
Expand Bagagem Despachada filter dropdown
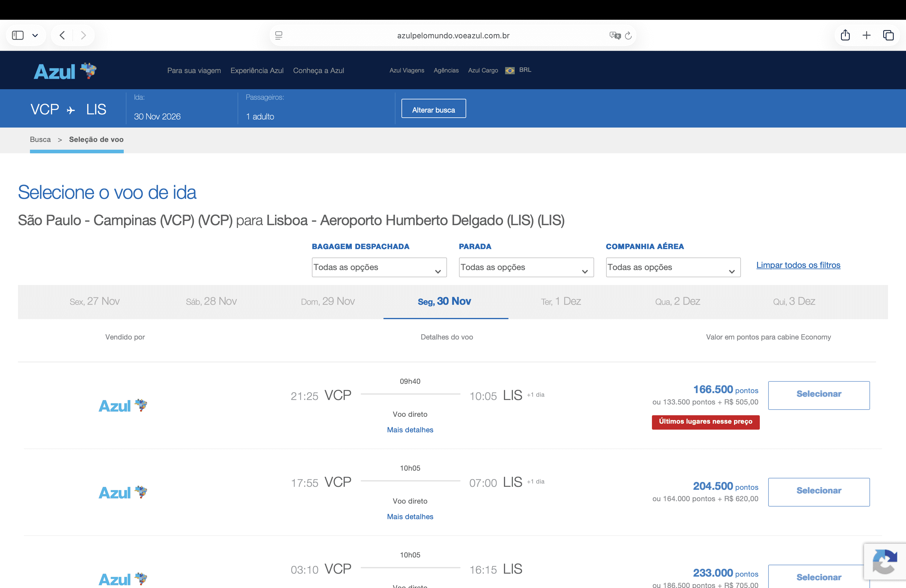click(x=379, y=267)
